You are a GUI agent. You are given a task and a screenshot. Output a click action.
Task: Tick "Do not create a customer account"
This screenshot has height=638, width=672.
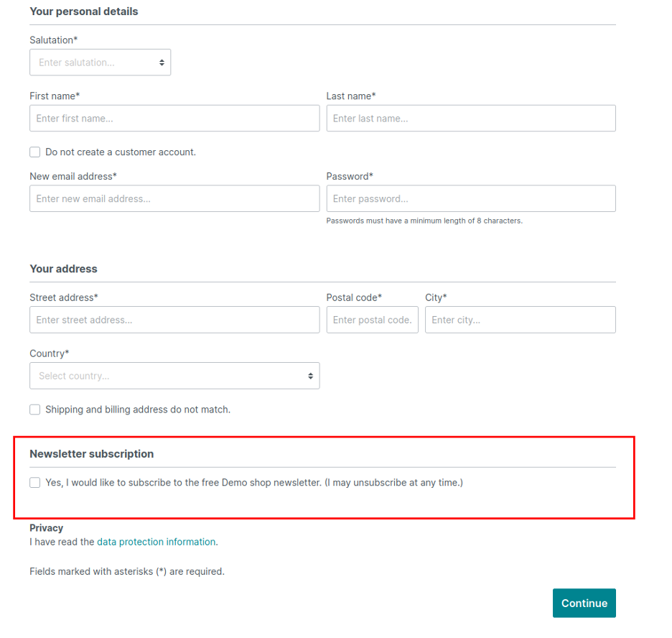35,152
